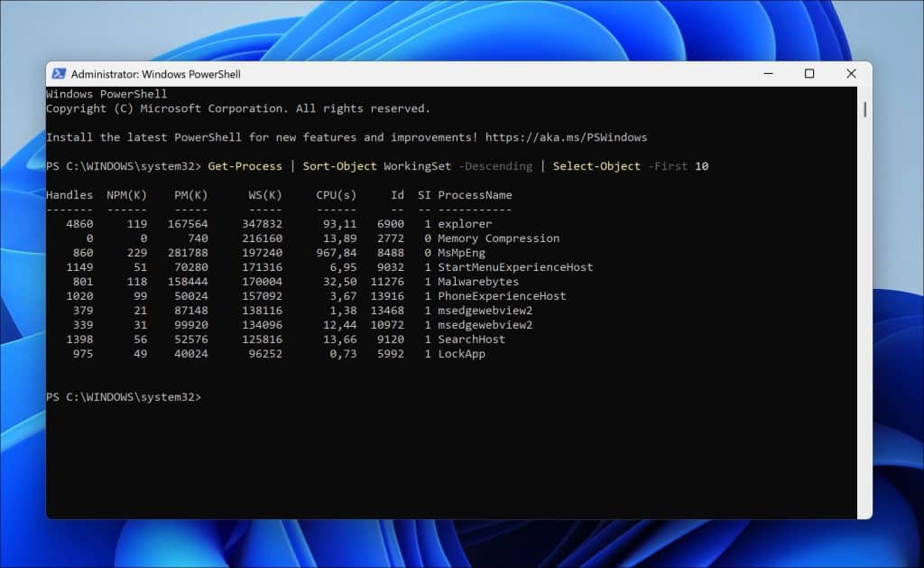Click the vertical scrollbar thumb
The height and width of the screenshot is (568, 924).
tap(865, 109)
